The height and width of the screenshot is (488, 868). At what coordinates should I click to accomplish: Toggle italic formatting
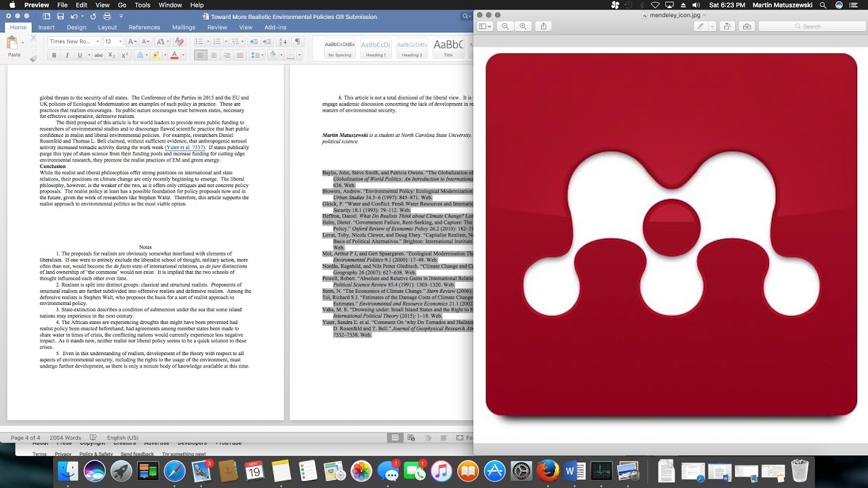pyautogui.click(x=68, y=55)
